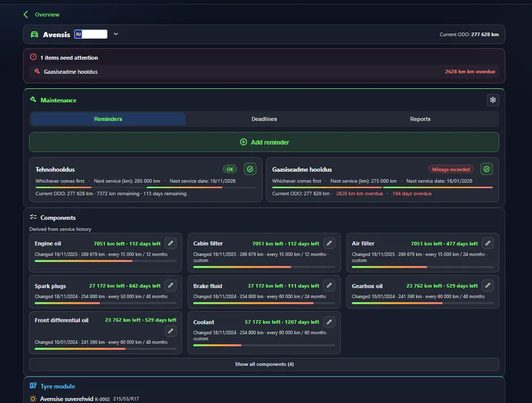
Task: Switch to the Reports tab
Action: point(420,119)
